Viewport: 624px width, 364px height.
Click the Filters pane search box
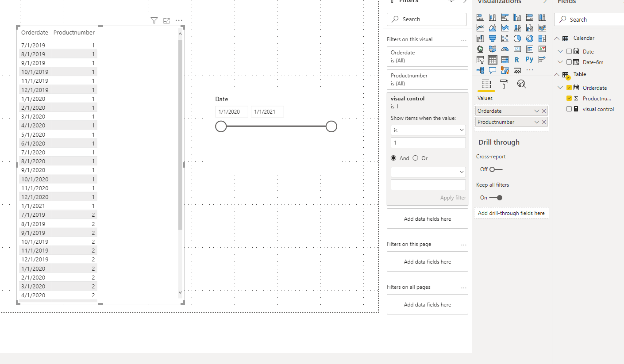pyautogui.click(x=427, y=19)
